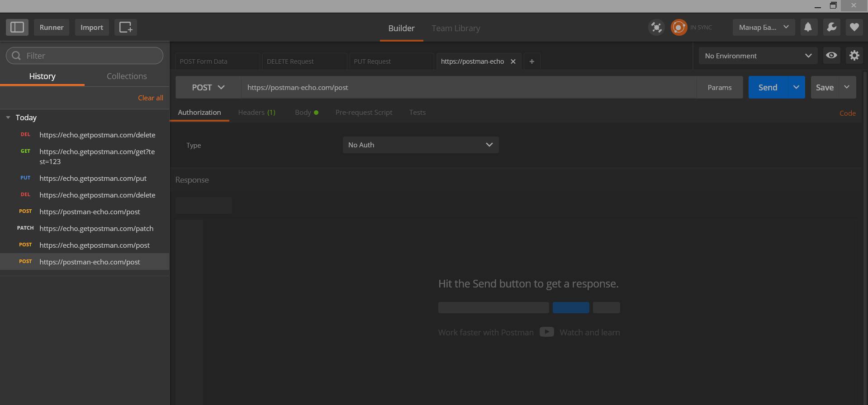Screen dimensions: 868x405
Task: Open the Pre-request Script tab
Action: [364, 112]
